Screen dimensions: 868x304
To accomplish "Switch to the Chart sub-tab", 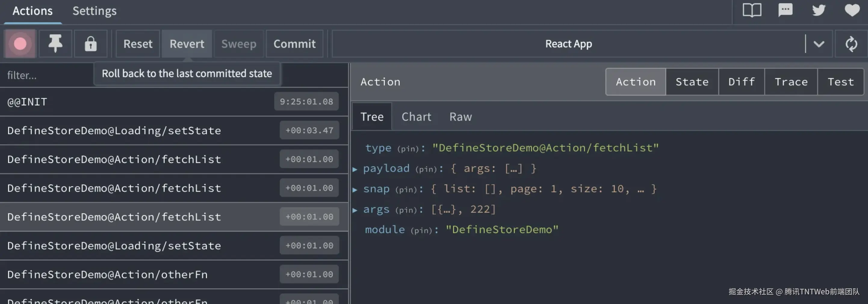I will pyautogui.click(x=416, y=116).
